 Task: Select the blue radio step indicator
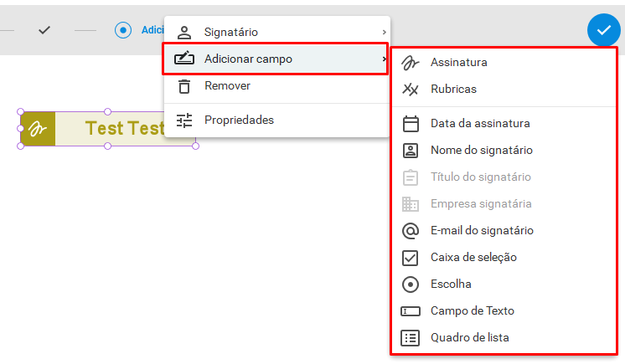coord(123,30)
